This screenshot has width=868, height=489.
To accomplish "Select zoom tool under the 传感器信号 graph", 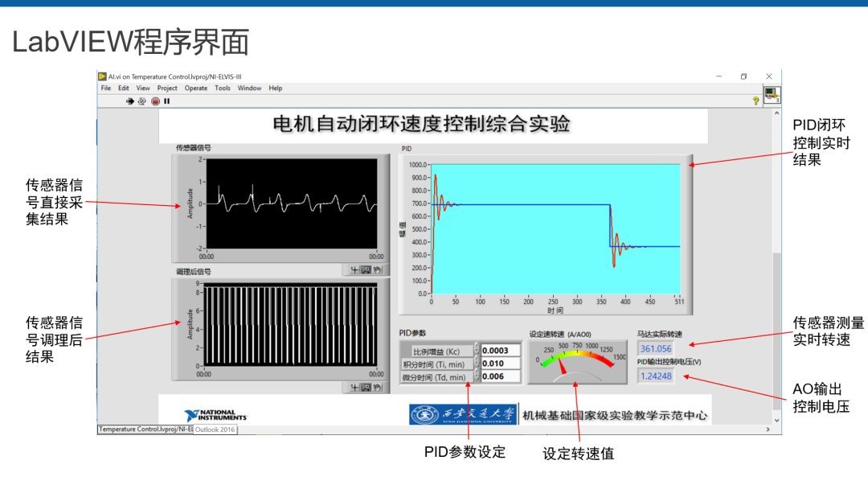I will tap(366, 269).
